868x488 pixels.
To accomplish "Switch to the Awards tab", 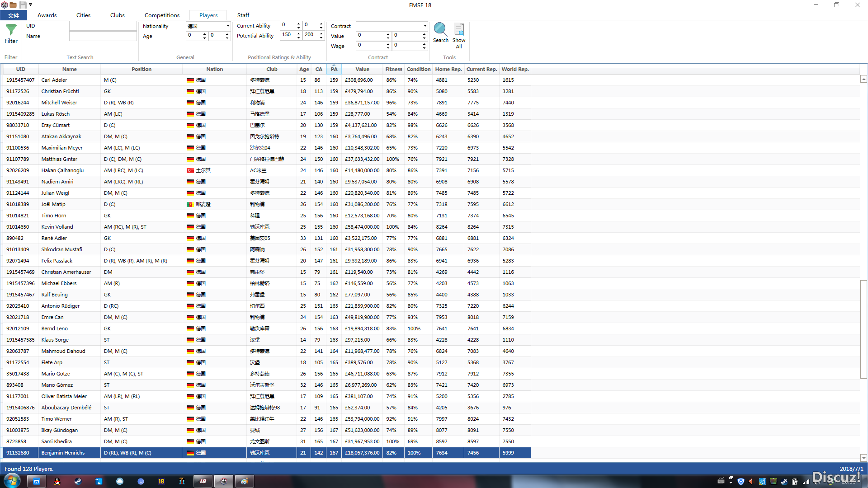I will point(47,15).
